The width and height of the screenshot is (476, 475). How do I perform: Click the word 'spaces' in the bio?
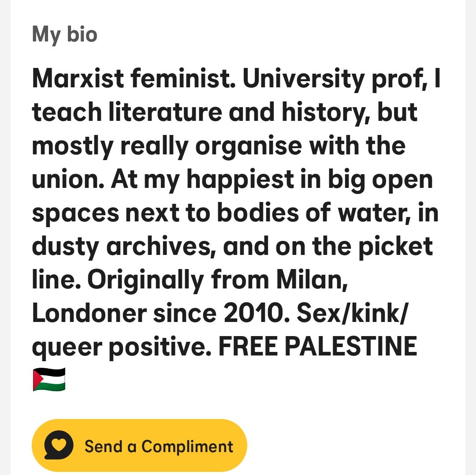pyautogui.click(x=76, y=214)
